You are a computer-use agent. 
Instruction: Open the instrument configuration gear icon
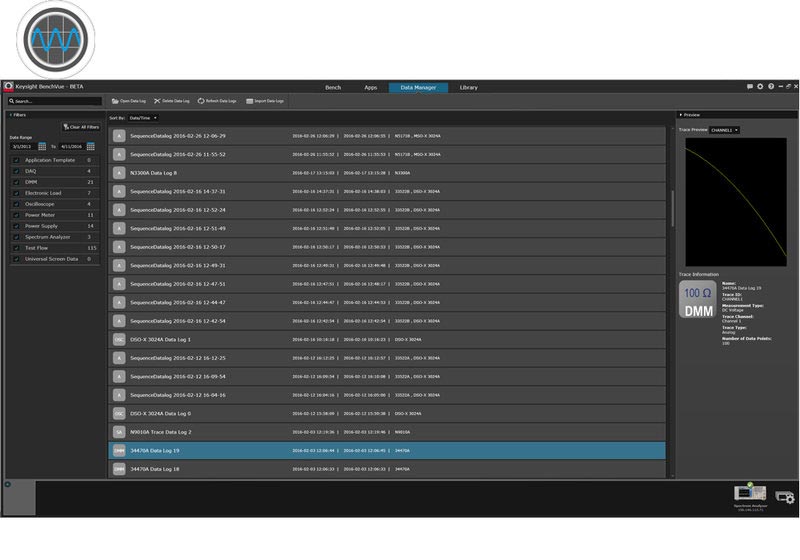pyautogui.click(x=785, y=497)
